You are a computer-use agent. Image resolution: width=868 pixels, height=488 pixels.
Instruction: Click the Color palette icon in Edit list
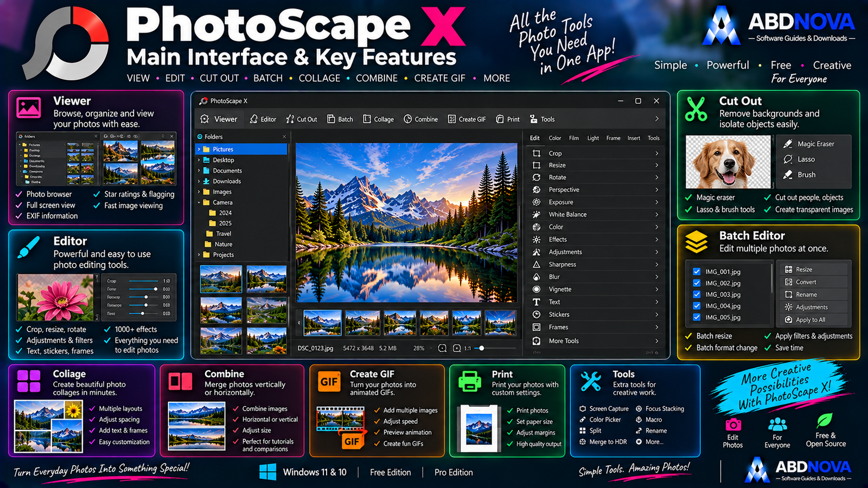pos(537,227)
